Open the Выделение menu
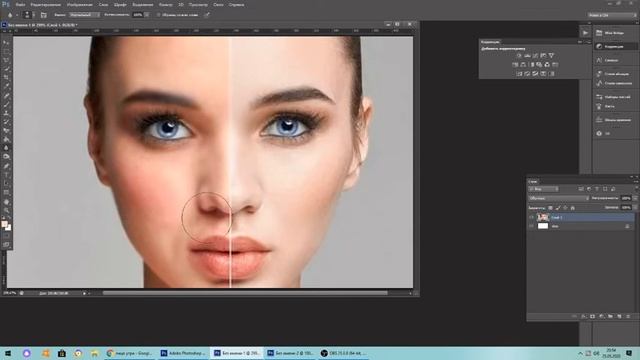 [x=143, y=4]
